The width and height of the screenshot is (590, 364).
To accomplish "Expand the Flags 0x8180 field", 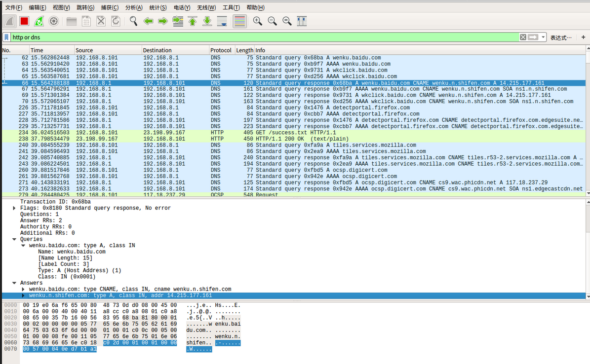I will click(x=14, y=208).
